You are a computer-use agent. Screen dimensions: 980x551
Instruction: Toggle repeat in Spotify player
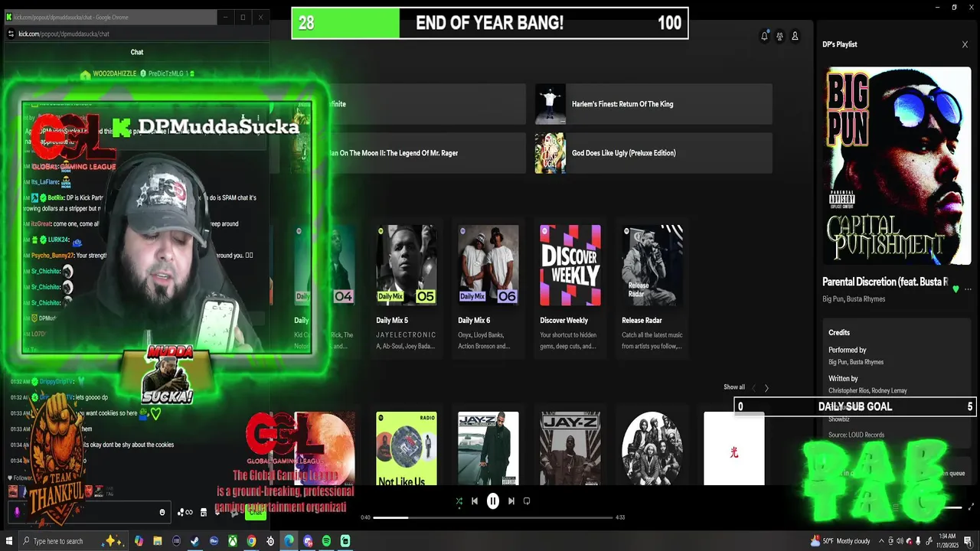[527, 501]
